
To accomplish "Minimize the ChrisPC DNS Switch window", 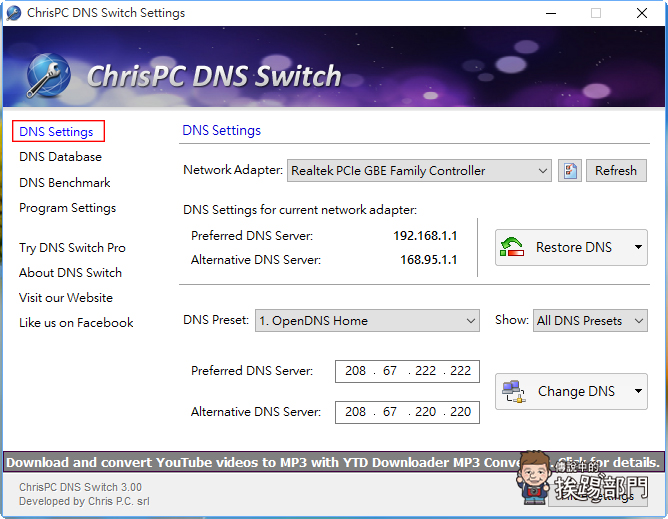I will tap(551, 13).
